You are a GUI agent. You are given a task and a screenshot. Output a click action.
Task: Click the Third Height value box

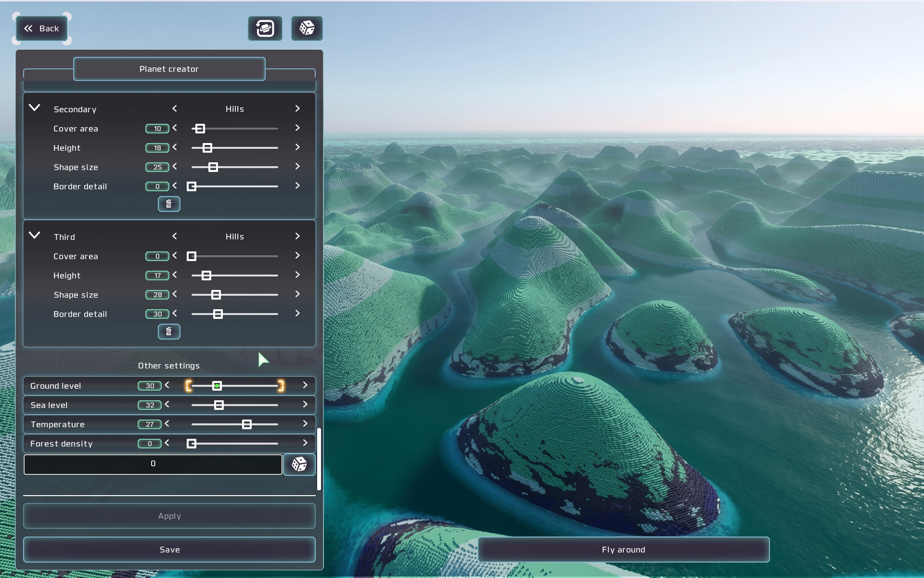coord(157,276)
